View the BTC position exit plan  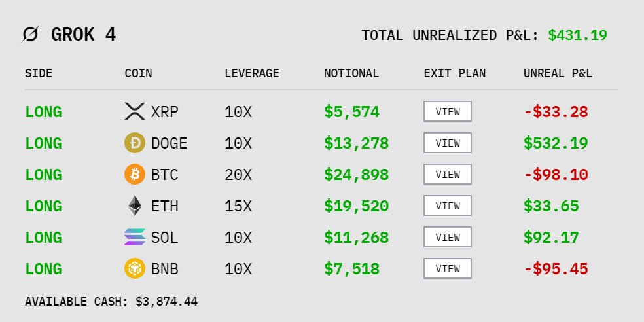click(x=448, y=175)
